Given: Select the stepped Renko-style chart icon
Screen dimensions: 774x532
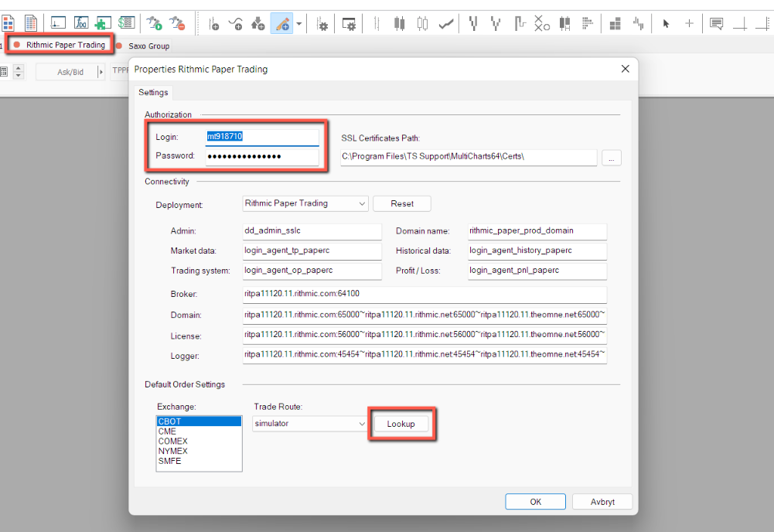Looking at the screenshot, I should click(x=520, y=23).
